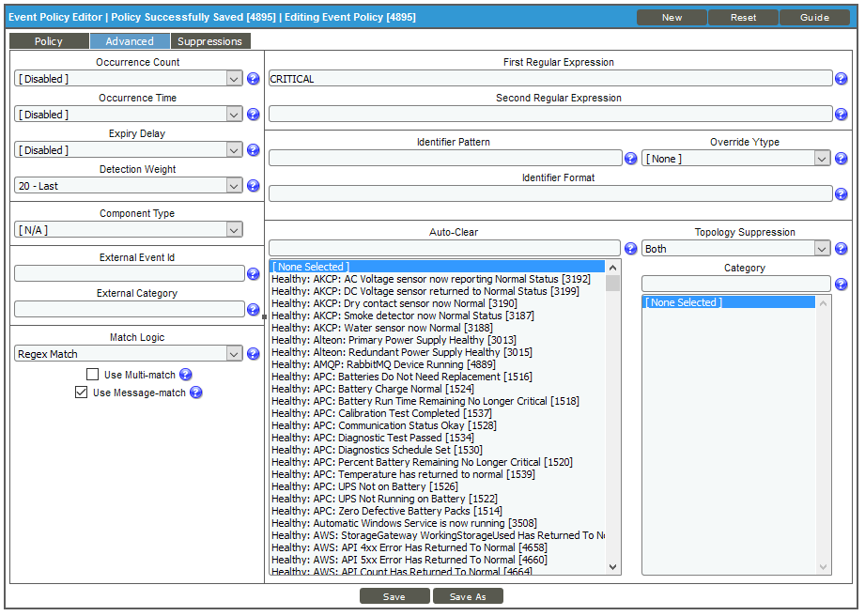Viewport: 865px width, 616px height.
Task: Open the Occurrence Count dropdown
Action: pos(129,79)
